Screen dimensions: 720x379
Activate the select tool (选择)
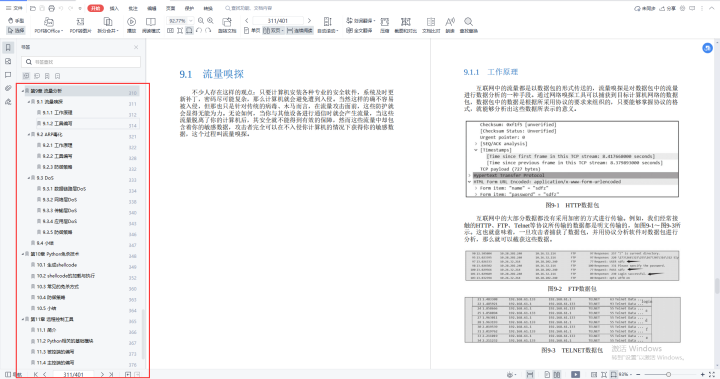(16, 30)
